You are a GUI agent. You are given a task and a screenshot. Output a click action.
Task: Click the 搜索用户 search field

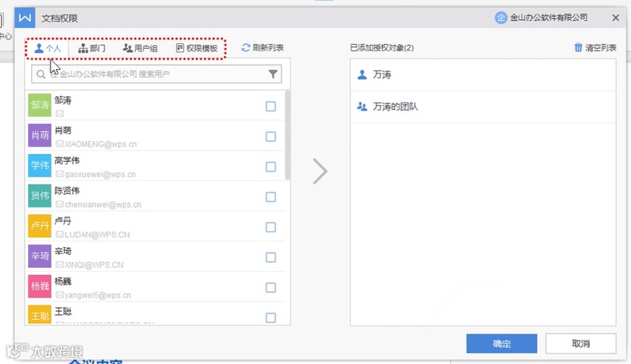tap(157, 75)
